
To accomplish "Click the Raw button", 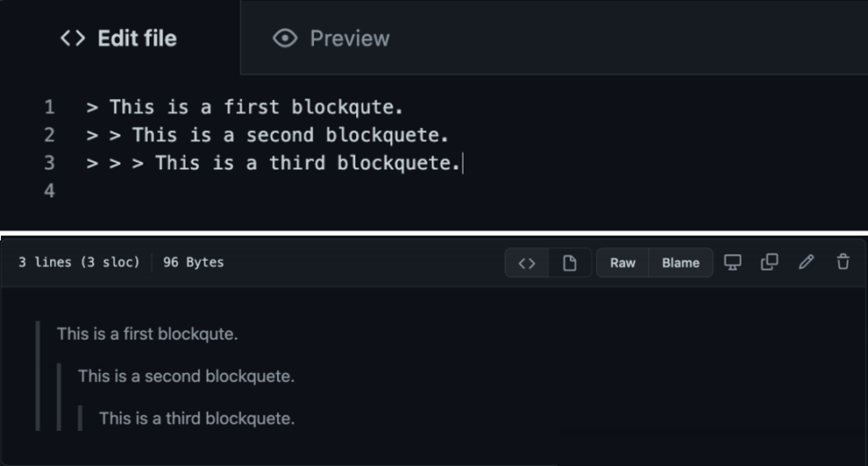I will click(x=623, y=263).
